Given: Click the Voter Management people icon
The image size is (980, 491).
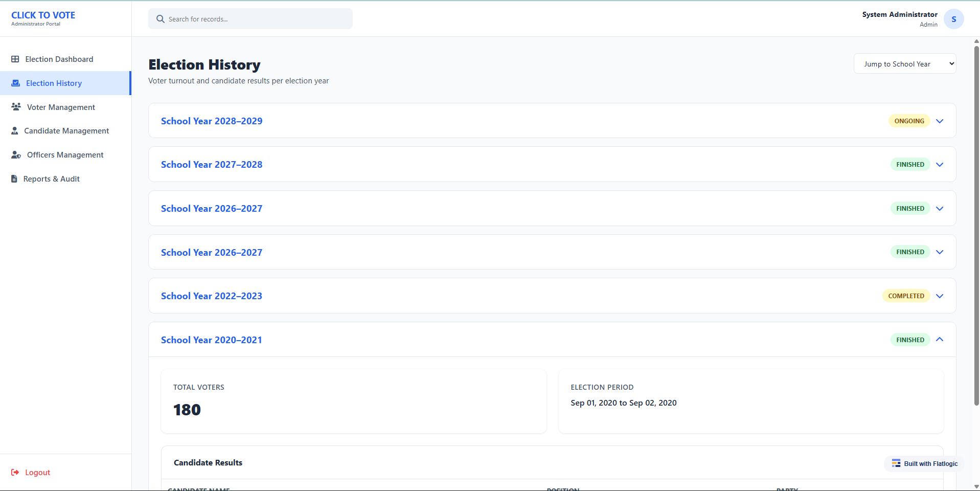Looking at the screenshot, I should pyautogui.click(x=16, y=107).
